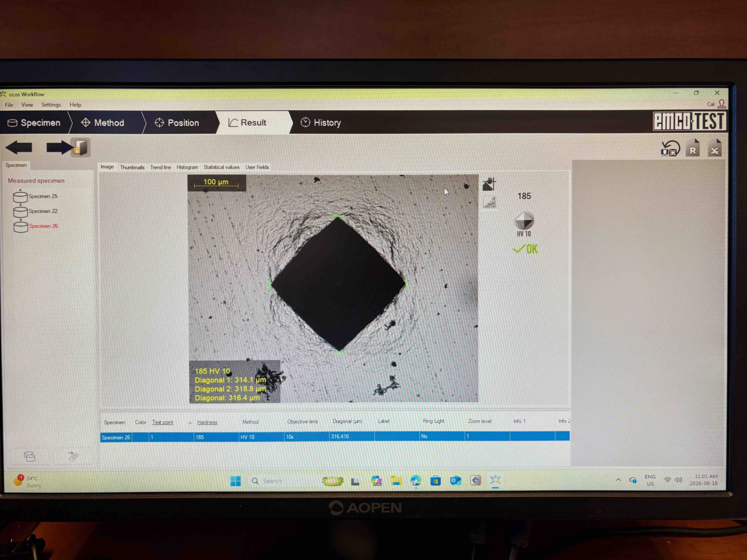This screenshot has width=747, height=560.
Task: Click the Method column header
Action: (x=250, y=422)
